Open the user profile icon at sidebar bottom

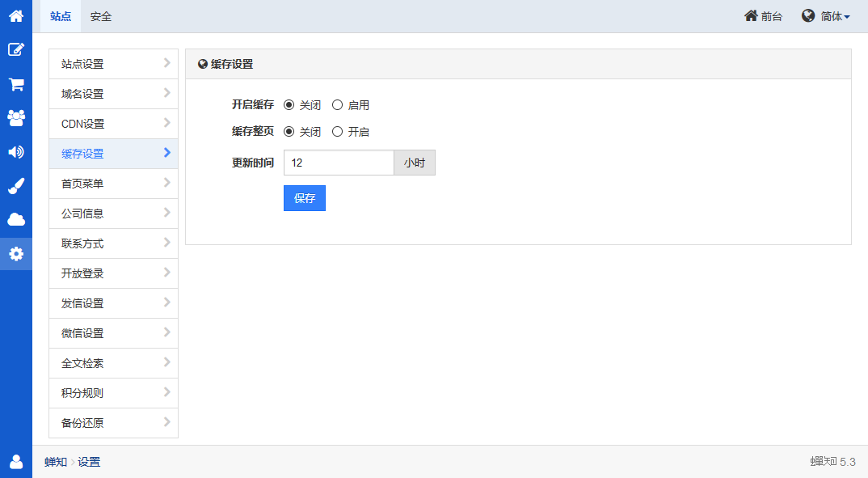click(x=16, y=461)
